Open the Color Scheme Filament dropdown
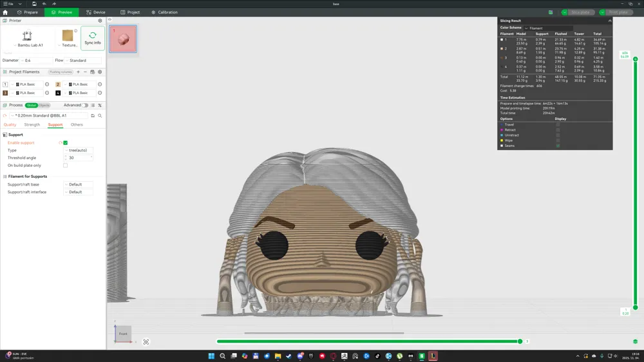This screenshot has height=362, width=644. [548, 28]
